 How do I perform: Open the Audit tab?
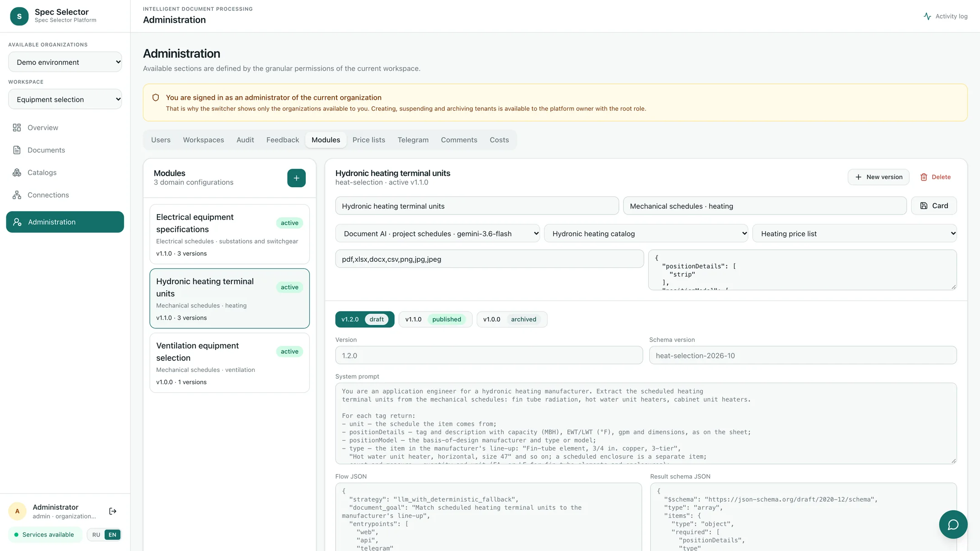click(245, 140)
